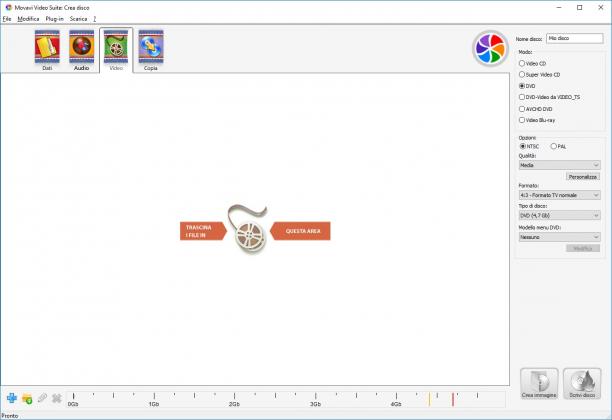This screenshot has height=420, width=612.
Task: Maximize the Movavi window
Action: click(x=580, y=7)
